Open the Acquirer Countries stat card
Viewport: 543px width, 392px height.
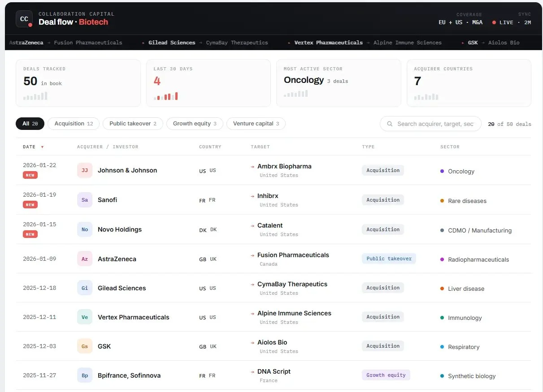[x=469, y=83]
